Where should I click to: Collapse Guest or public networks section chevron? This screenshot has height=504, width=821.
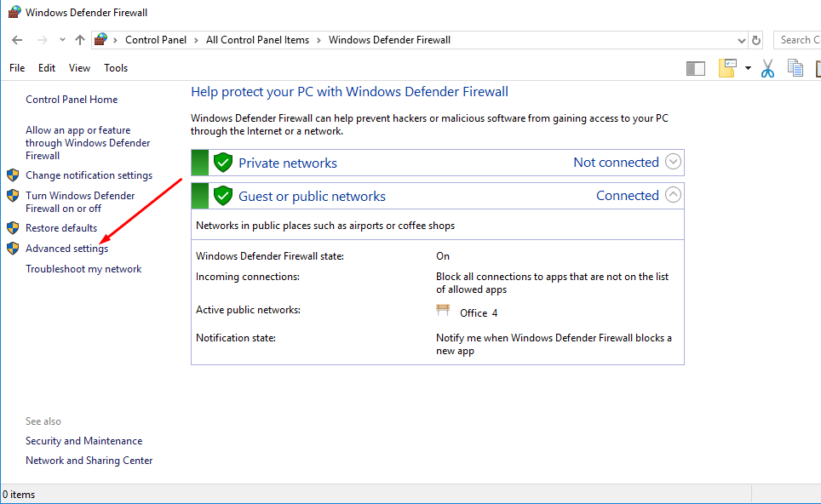coord(673,195)
